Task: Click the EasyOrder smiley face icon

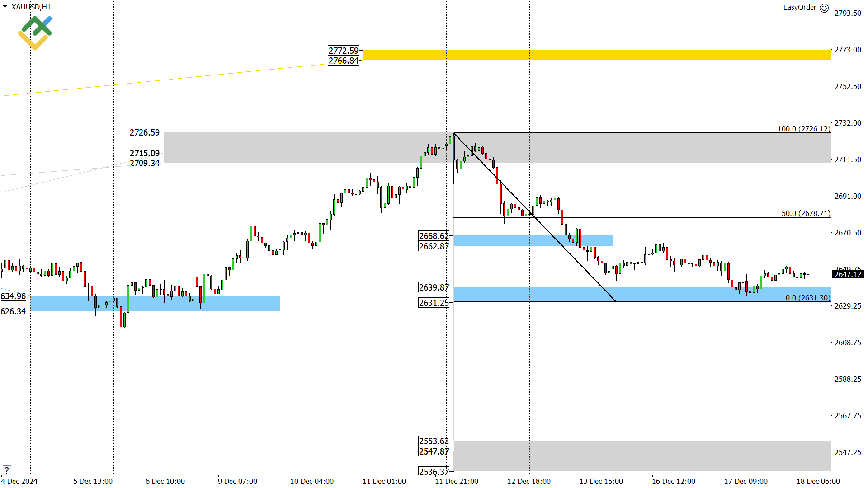Action: point(824,8)
